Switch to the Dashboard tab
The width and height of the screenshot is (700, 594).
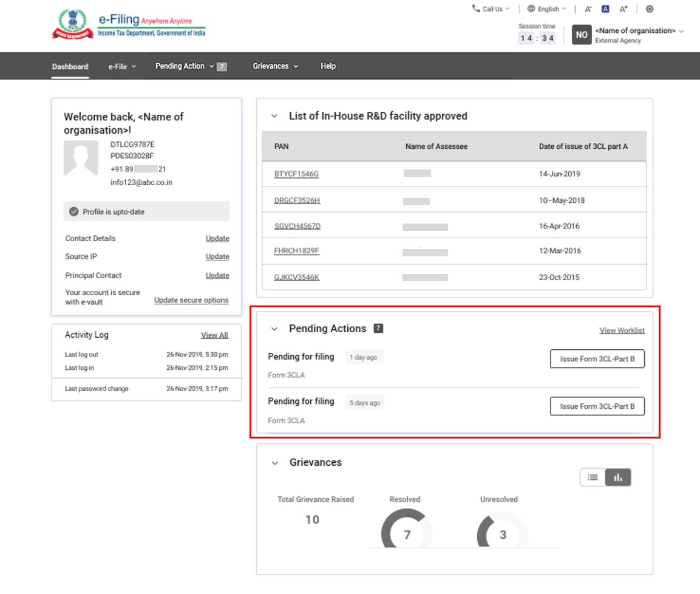pos(70,66)
